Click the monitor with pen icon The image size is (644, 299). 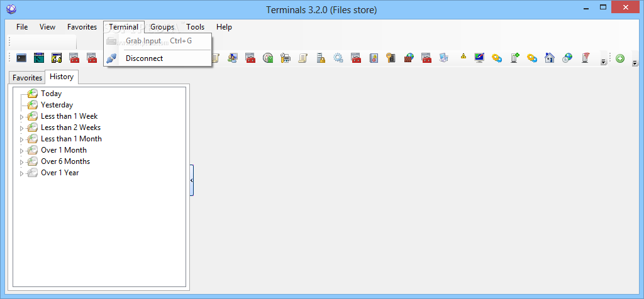coord(479,58)
